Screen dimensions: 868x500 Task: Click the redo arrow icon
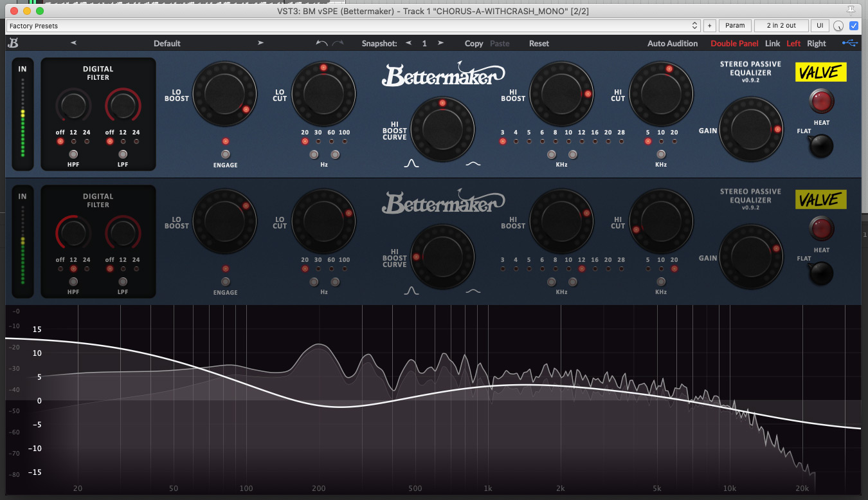(338, 43)
